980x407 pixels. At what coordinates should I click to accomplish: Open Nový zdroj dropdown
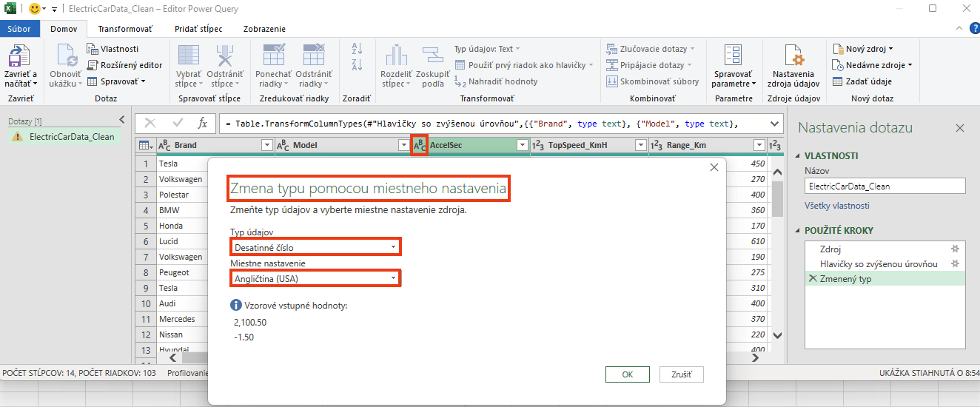pos(863,49)
